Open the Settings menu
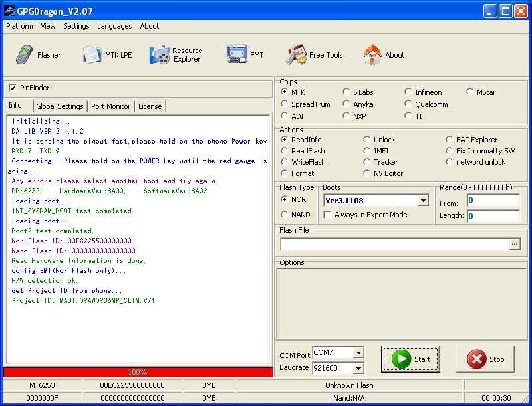 76,26
